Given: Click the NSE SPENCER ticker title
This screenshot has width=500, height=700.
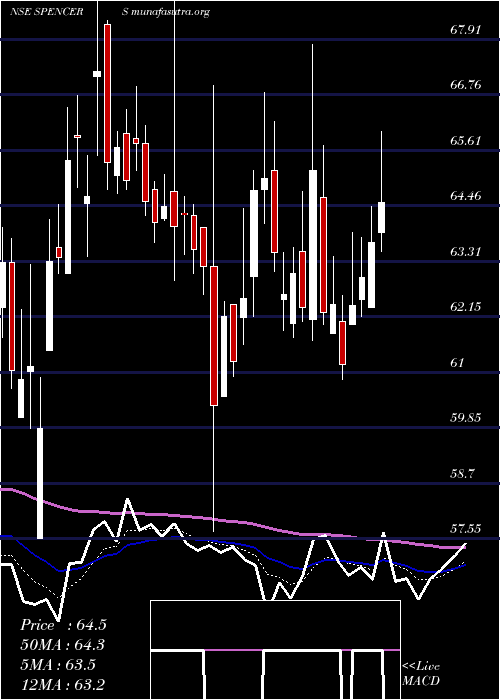Looking at the screenshot, I should point(46,12).
